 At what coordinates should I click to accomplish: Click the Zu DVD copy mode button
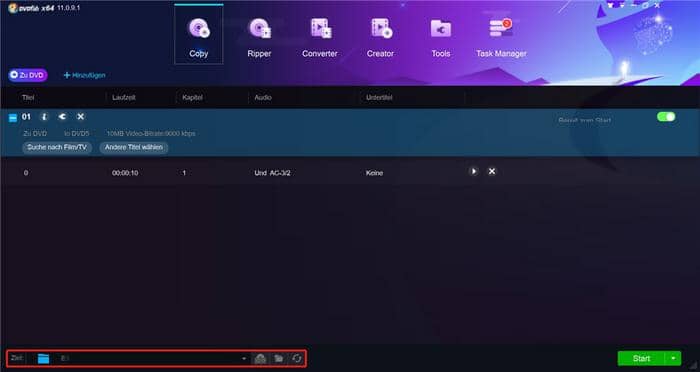coord(27,75)
